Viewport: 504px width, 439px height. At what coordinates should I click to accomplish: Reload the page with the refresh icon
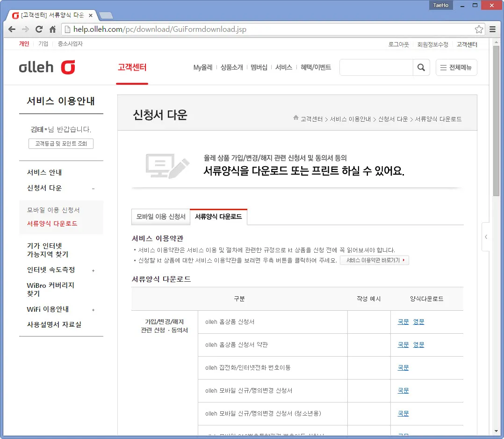click(x=39, y=29)
